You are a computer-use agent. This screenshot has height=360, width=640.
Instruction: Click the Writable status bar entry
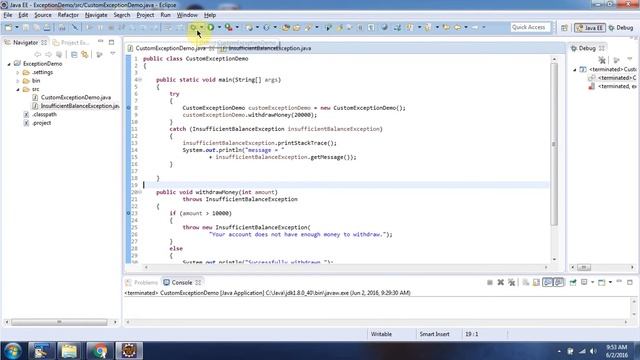[x=381, y=334]
